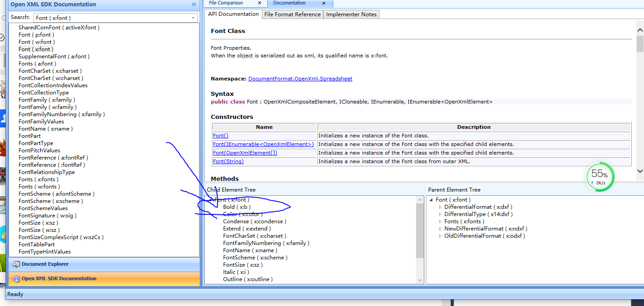The image size is (644, 306).
Task: Select FontSchemeValues entry
Action: click(x=43, y=208)
